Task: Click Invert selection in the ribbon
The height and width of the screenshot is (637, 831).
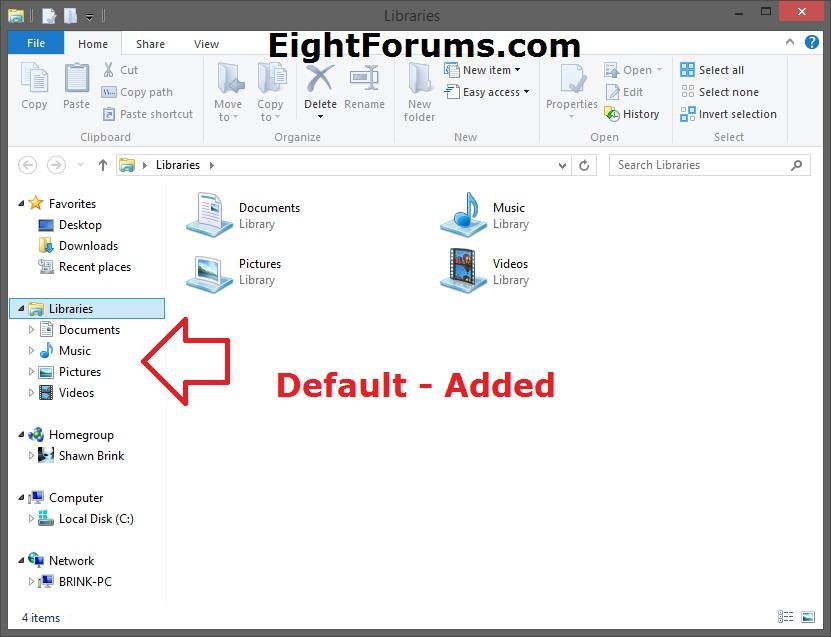Action: 728,113
